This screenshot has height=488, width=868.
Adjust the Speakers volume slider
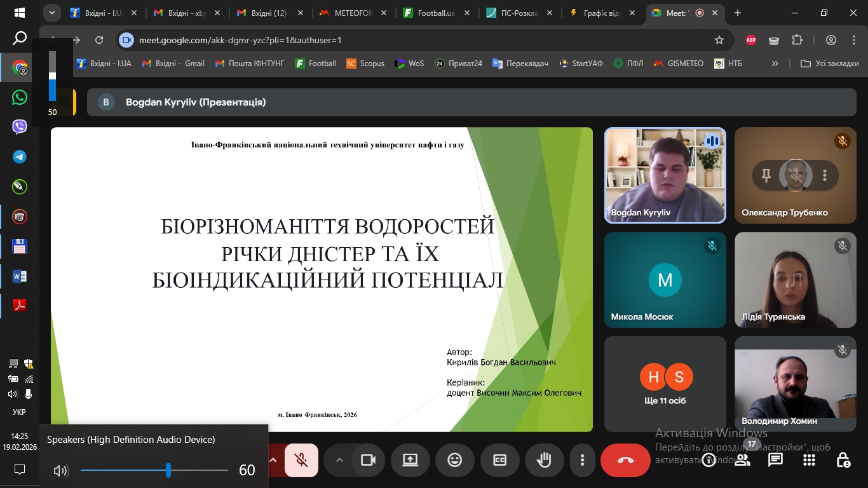click(168, 470)
